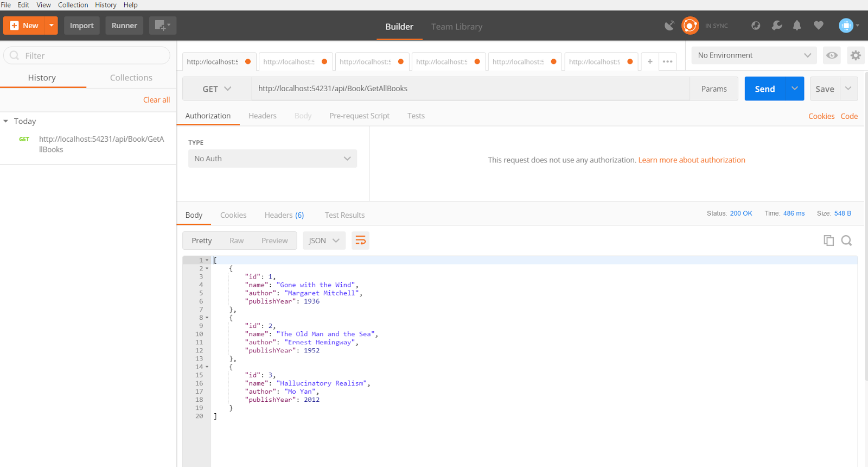
Task: Open the View menu
Action: click(x=43, y=5)
